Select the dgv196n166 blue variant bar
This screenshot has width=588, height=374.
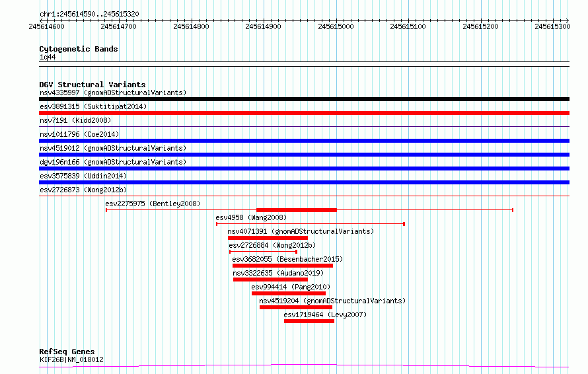(304, 168)
